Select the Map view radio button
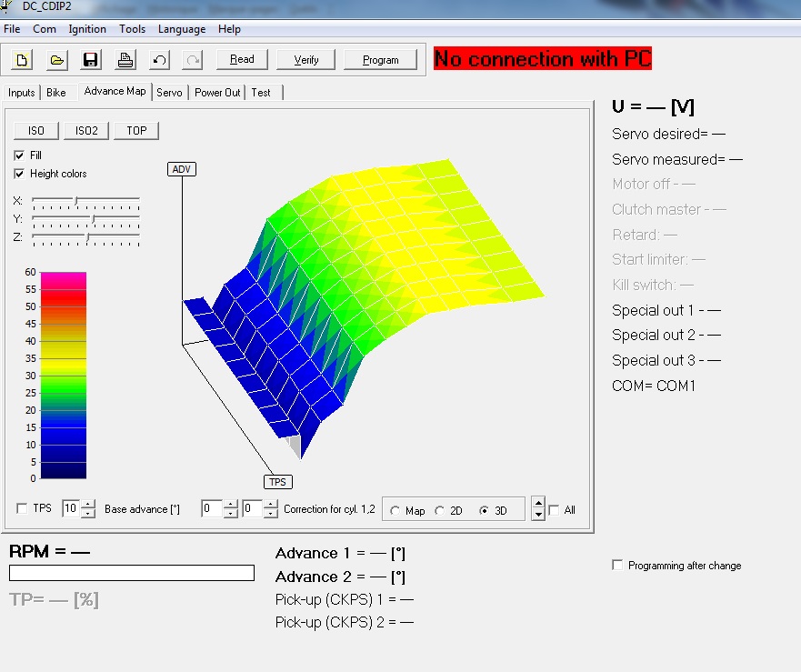 click(x=395, y=510)
